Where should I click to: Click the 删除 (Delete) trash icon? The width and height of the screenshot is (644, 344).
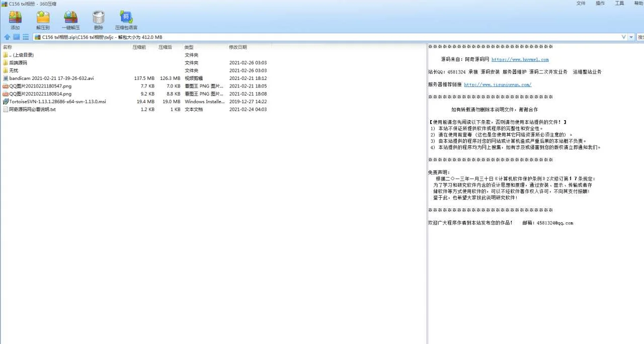[98, 19]
